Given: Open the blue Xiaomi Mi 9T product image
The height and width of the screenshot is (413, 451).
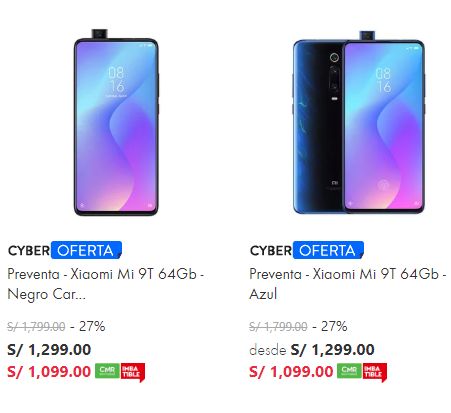Looking at the screenshot, I should coord(359,122).
